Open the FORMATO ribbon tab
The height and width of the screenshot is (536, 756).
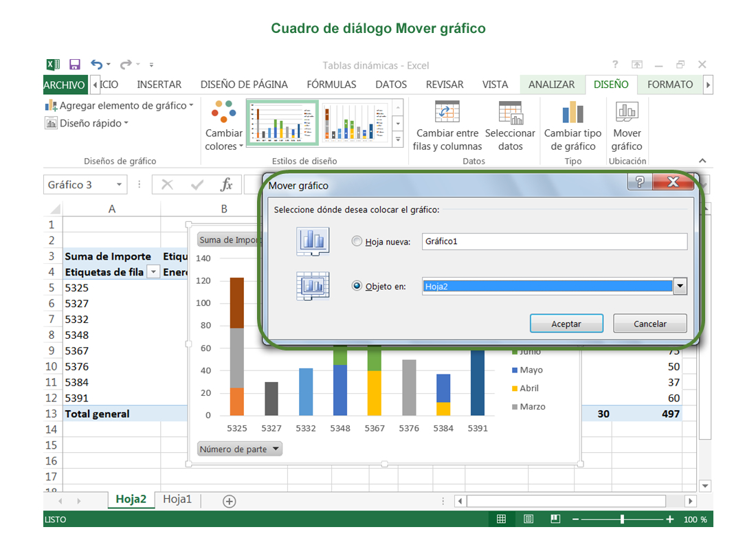point(670,85)
